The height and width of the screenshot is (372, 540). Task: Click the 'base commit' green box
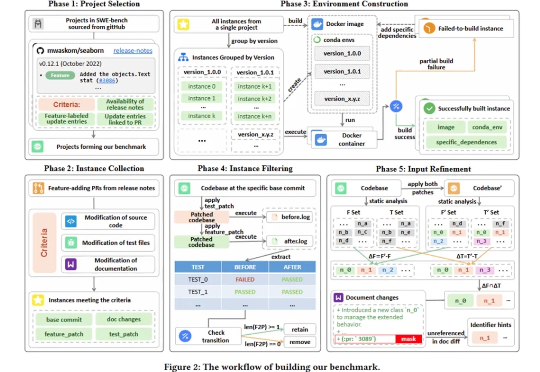click(64, 320)
